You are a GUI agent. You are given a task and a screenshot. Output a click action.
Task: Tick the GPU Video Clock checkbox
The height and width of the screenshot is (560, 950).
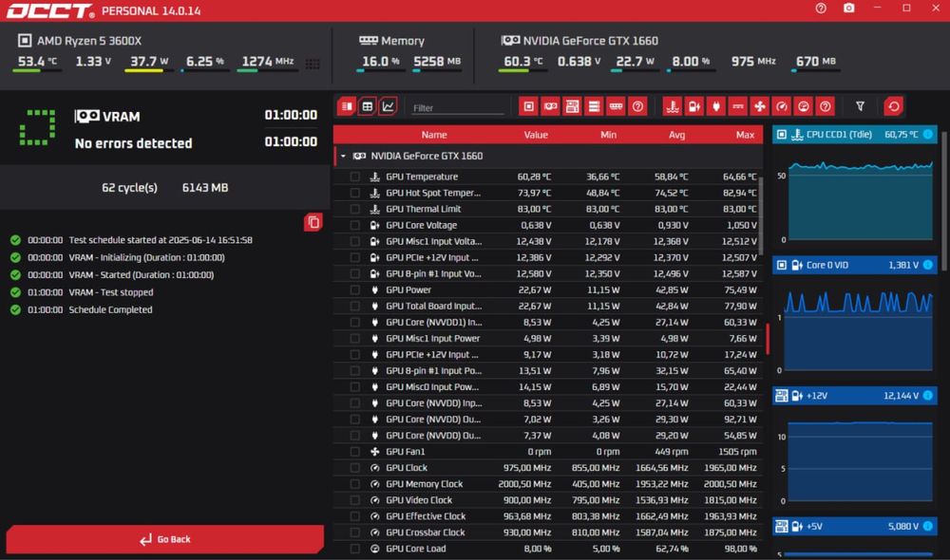[355, 500]
